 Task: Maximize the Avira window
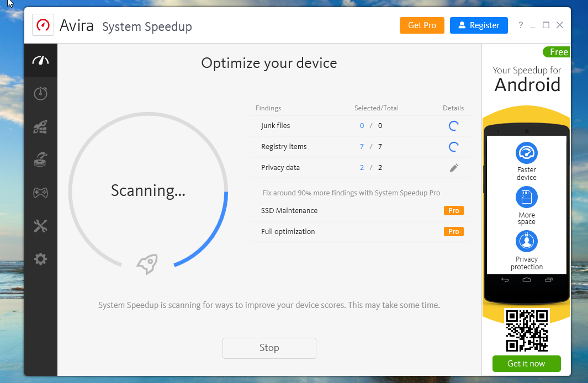pos(546,25)
